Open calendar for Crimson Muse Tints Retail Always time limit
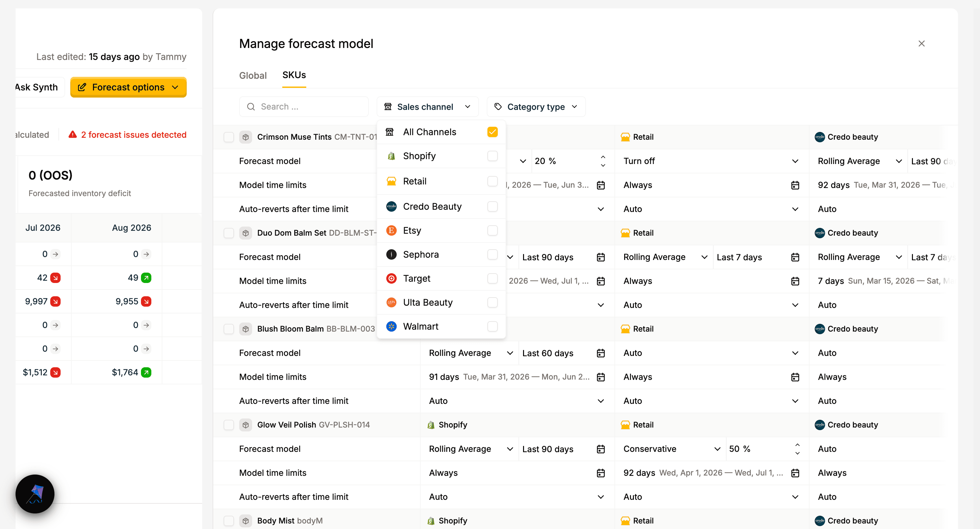Image resolution: width=980 pixels, height=529 pixels. tap(795, 185)
